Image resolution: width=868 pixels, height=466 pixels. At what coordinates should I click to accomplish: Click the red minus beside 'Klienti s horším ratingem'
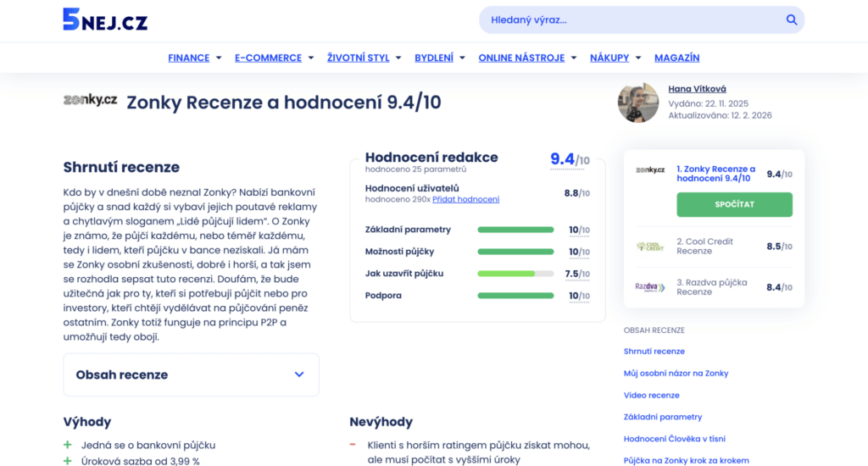click(x=353, y=445)
